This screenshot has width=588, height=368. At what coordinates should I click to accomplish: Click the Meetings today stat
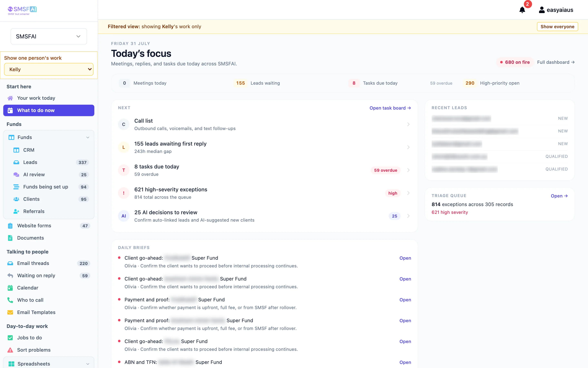[x=143, y=83]
